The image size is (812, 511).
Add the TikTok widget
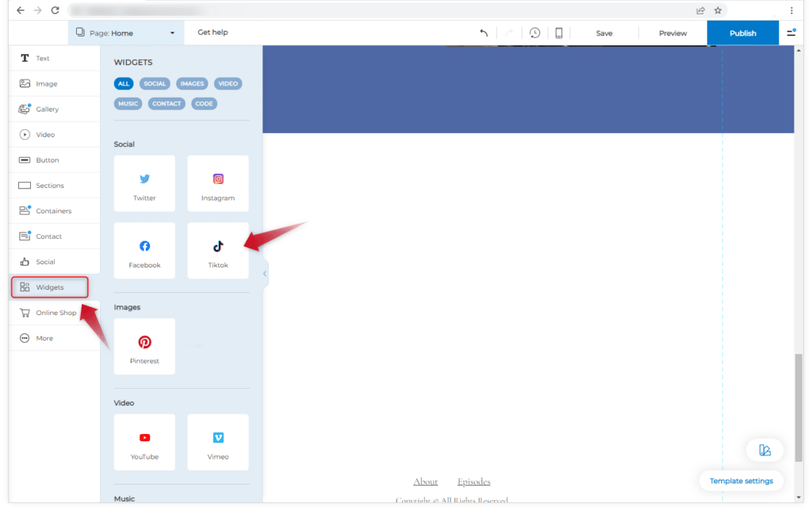(x=218, y=251)
